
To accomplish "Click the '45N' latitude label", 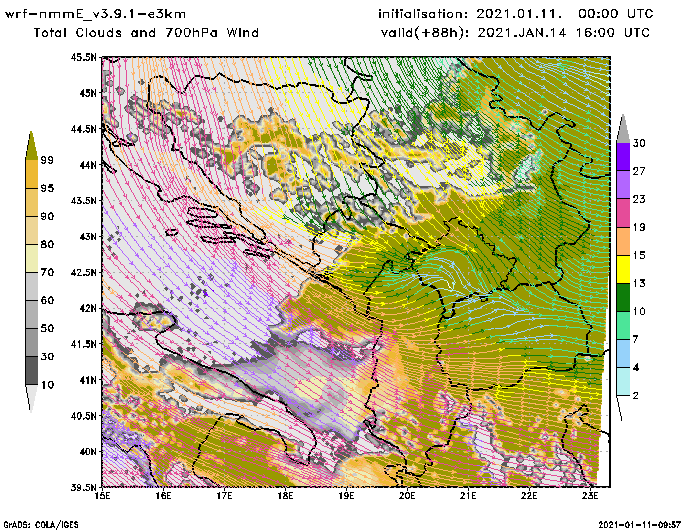I will [88, 93].
